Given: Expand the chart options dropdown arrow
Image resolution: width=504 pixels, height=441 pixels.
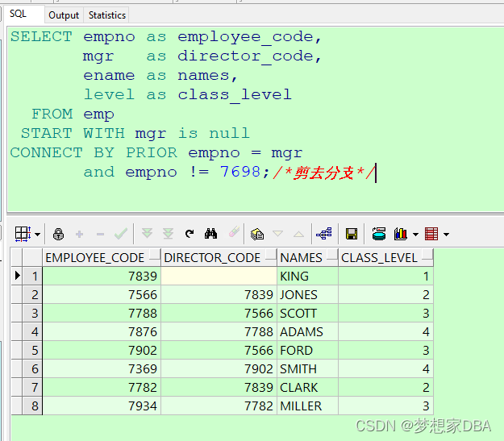Looking at the screenshot, I should [415, 235].
